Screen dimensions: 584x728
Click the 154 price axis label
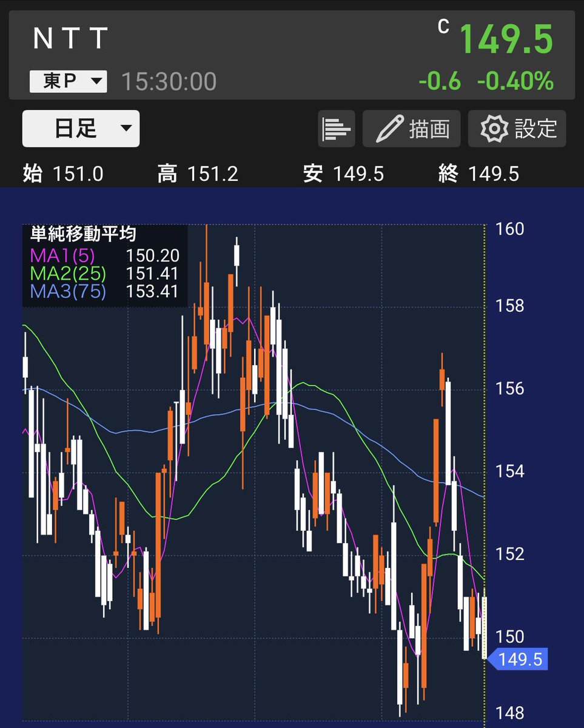[509, 471]
